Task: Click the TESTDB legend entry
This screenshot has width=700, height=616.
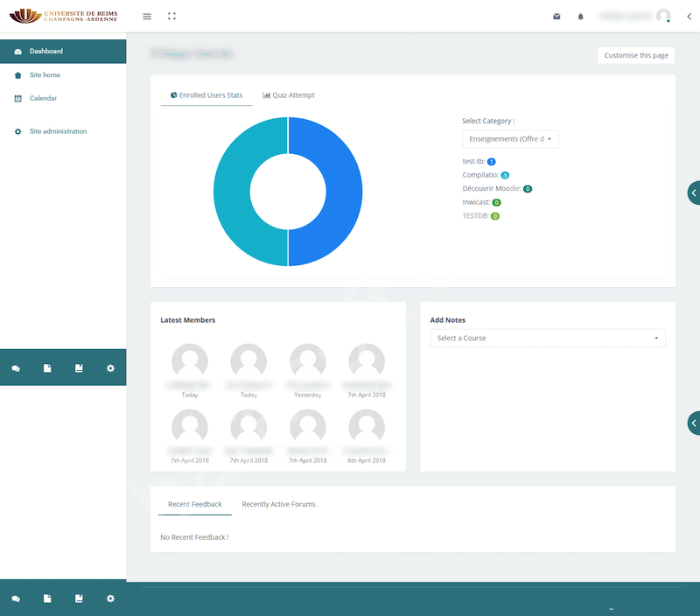Action: (480, 215)
